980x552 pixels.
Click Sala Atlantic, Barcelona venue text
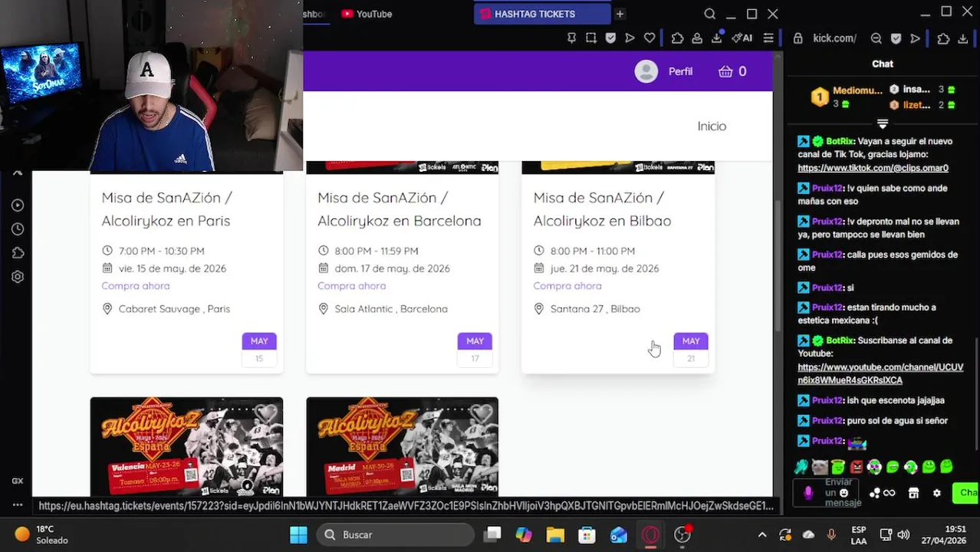pos(391,309)
